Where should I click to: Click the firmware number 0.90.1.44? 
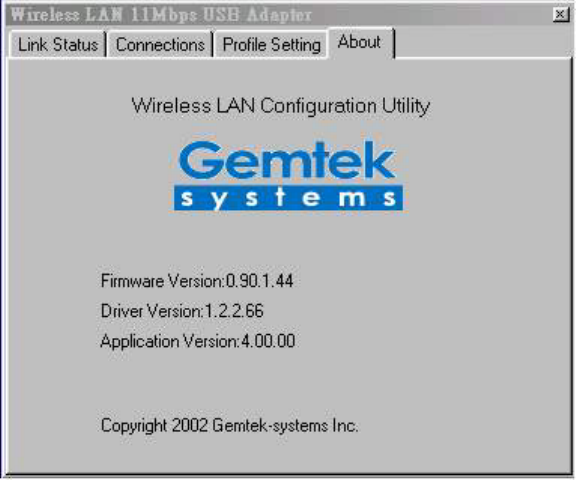259,281
